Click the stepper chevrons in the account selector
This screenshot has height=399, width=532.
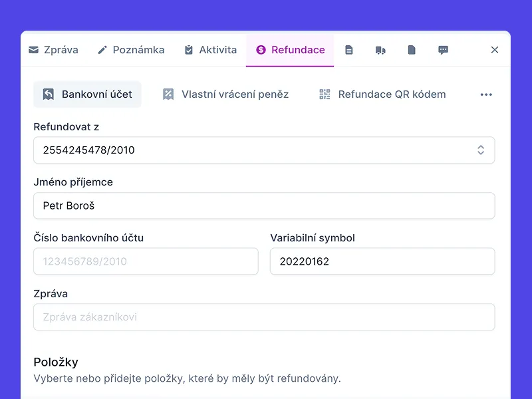click(x=480, y=150)
